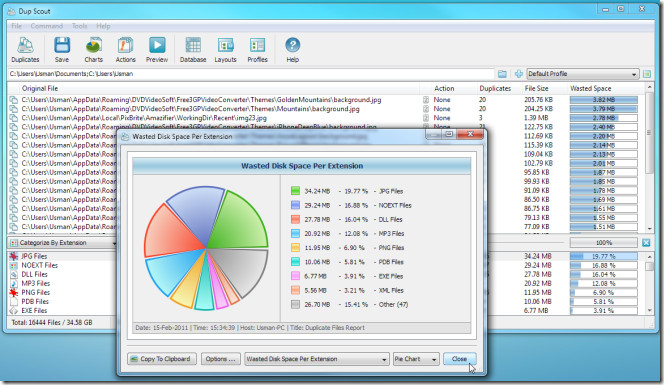Click the pink EXE Files legend swatch
Image resolution: width=664 pixels, height=385 pixels.
(x=295, y=276)
